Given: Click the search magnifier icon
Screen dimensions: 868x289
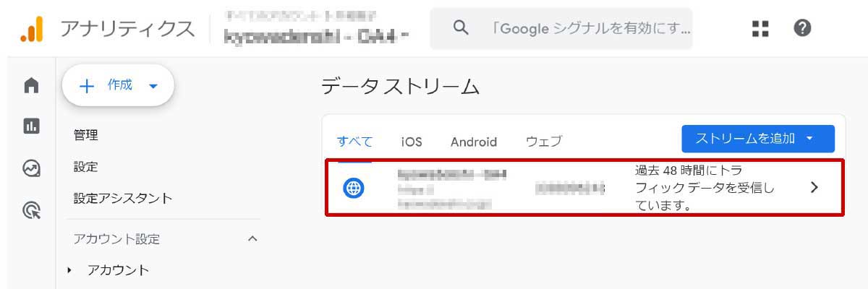Looking at the screenshot, I should tap(460, 29).
